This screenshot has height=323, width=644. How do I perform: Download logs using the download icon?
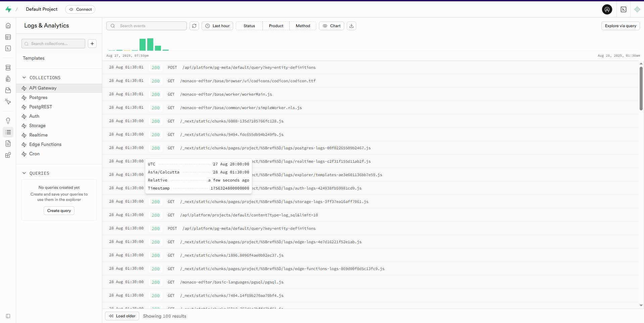pyautogui.click(x=351, y=26)
